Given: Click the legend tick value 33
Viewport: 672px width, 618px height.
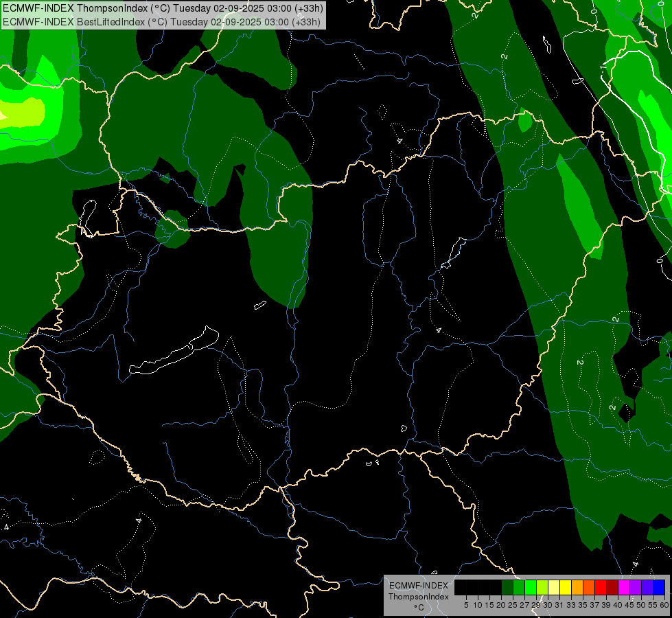Looking at the screenshot, I should pos(571,605).
